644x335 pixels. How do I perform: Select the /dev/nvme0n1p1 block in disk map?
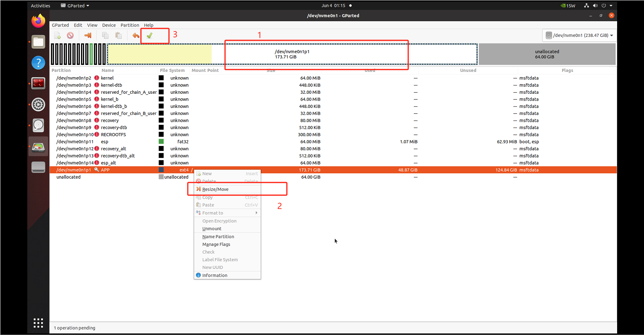292,54
